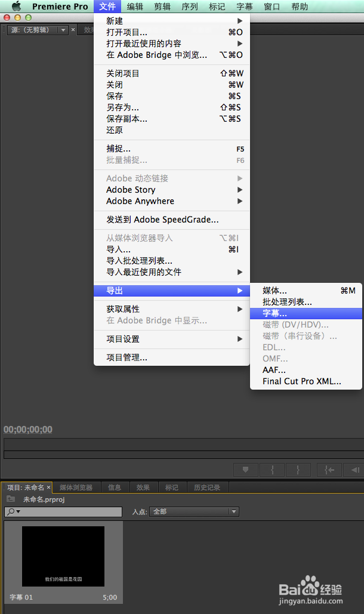Image resolution: width=364 pixels, height=614 pixels.
Task: Open the 剪辑 menu
Action: pyautogui.click(x=162, y=6)
